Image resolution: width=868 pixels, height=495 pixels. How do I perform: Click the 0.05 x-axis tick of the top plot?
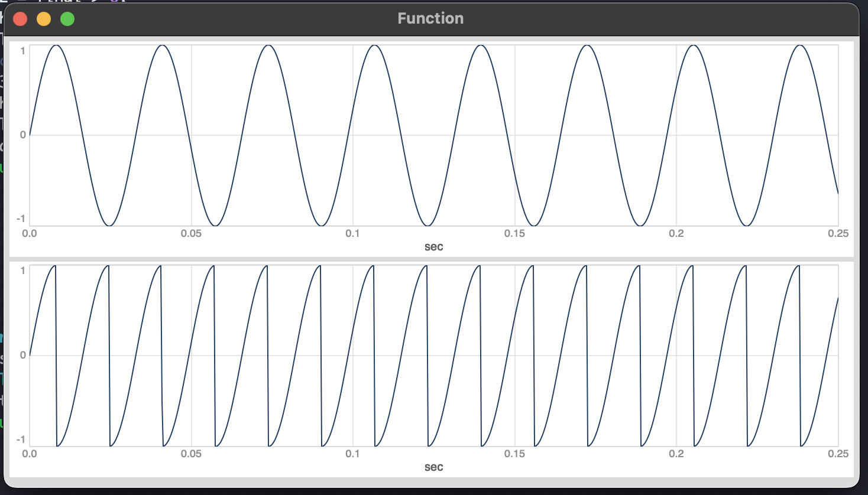coord(191,233)
